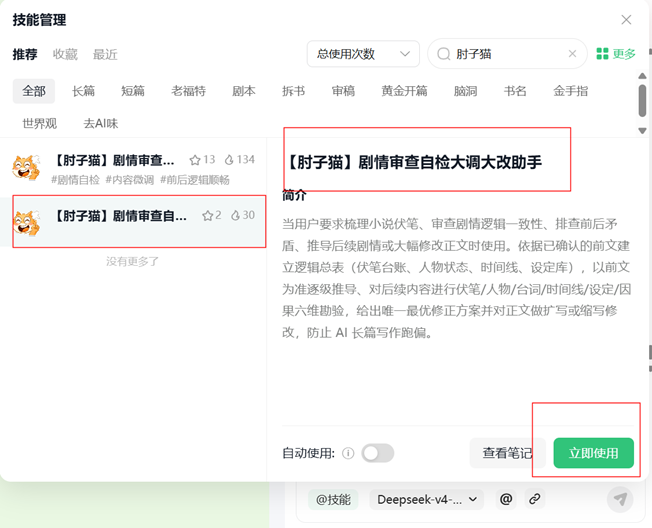Click the 立即使用 button
The height and width of the screenshot is (528, 652).
593,453
